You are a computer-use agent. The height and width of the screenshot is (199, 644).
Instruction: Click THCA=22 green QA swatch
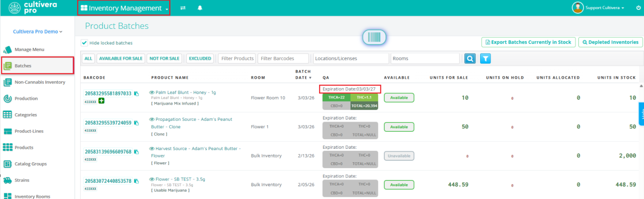tap(336, 98)
